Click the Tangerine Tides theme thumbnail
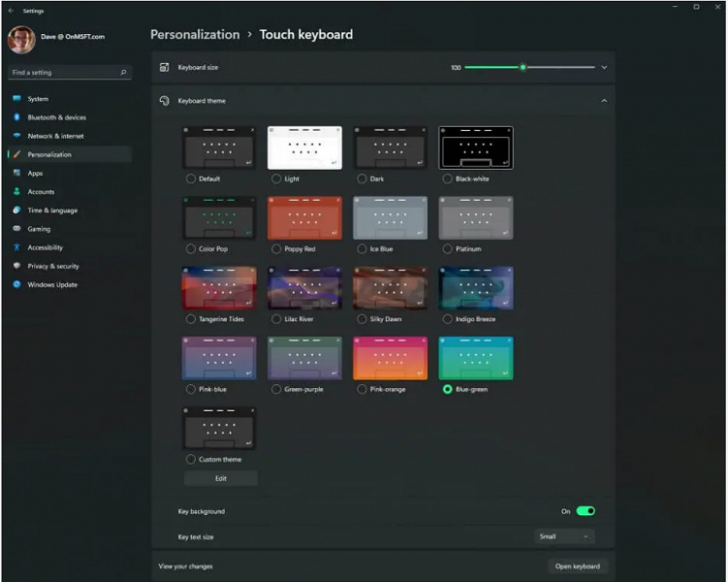Viewport: 728px width, 582px height. pos(219,288)
